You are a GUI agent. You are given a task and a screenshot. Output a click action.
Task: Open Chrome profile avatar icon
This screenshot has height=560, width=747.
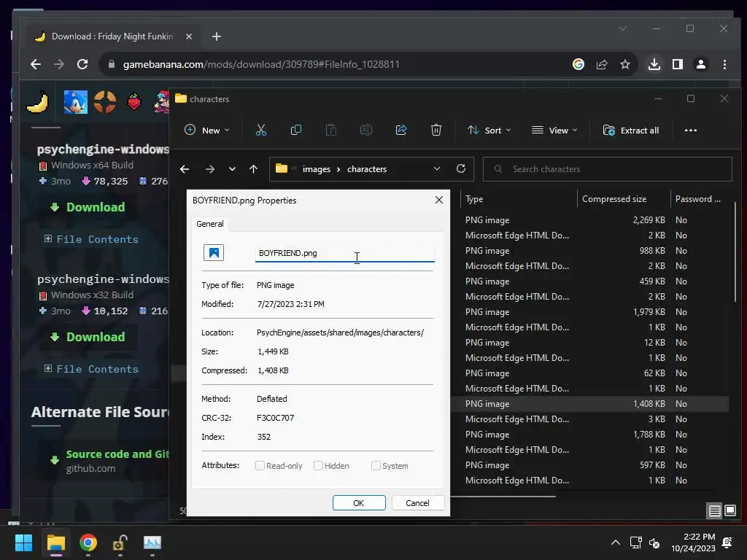pos(701,64)
